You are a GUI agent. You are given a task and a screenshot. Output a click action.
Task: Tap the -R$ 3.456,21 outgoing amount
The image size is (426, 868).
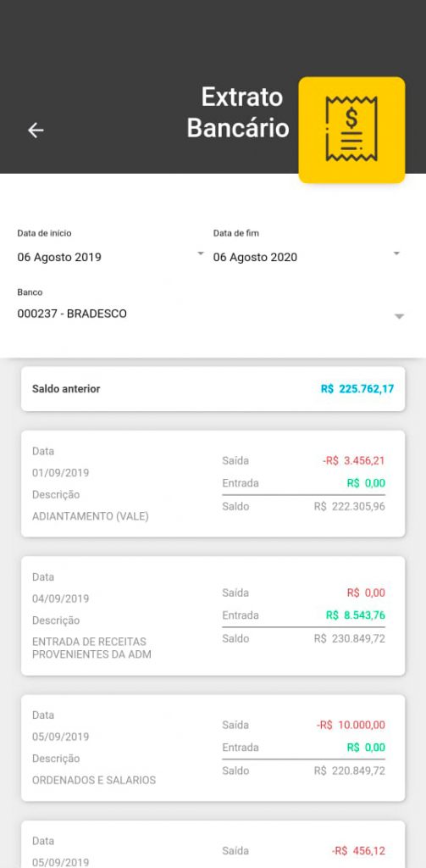click(353, 460)
